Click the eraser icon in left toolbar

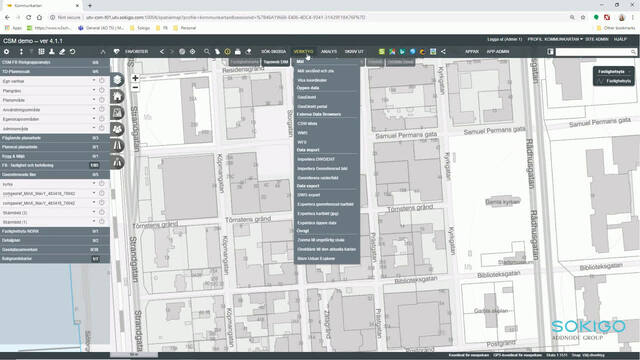62,52
